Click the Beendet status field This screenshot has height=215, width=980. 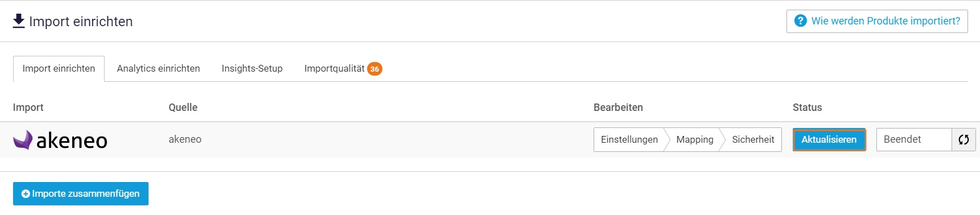tap(914, 139)
